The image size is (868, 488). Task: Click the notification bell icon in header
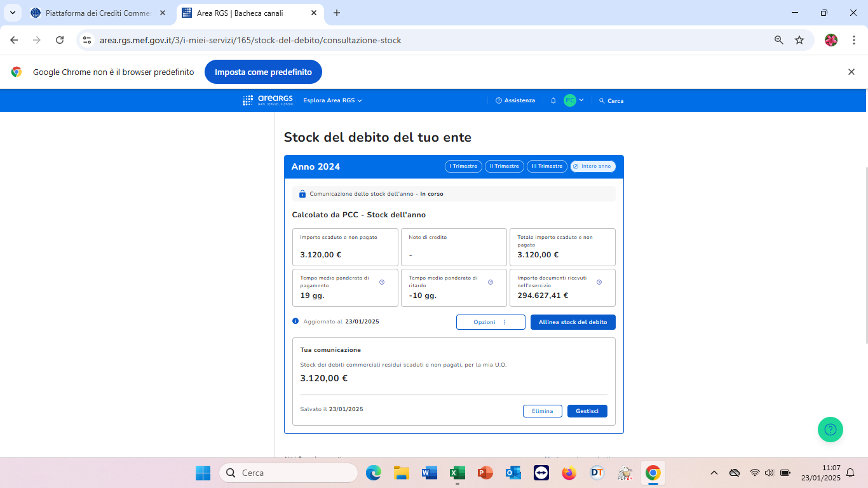point(553,100)
